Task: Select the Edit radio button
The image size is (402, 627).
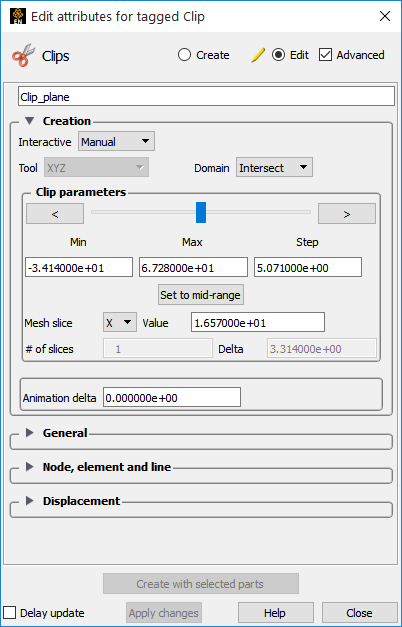Action: click(x=278, y=55)
